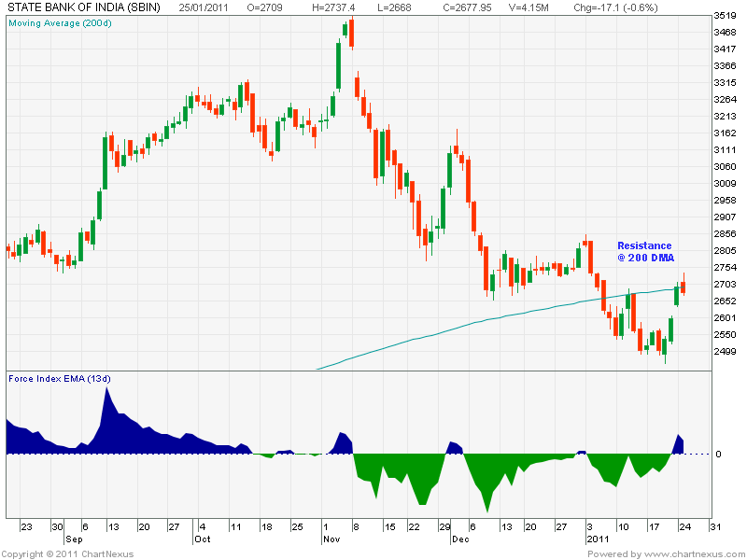The width and height of the screenshot is (747, 560).
Task: Click price axis label 3162
Action: click(725, 133)
